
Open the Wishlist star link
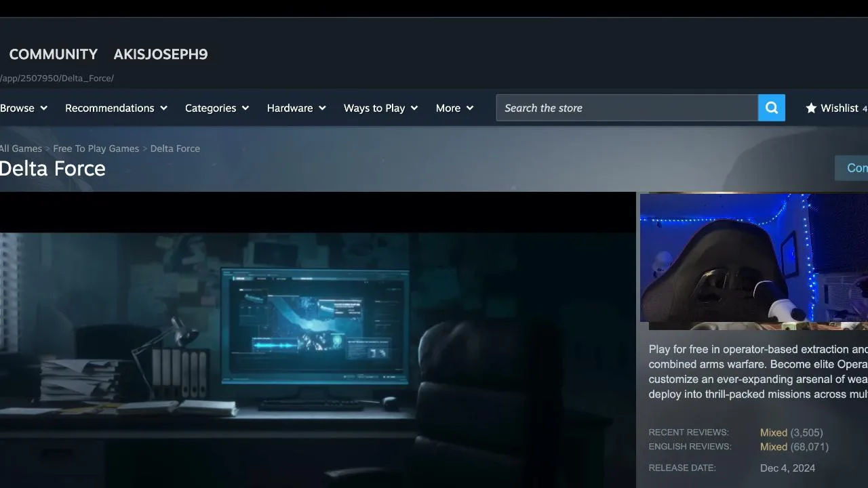pyautogui.click(x=836, y=108)
